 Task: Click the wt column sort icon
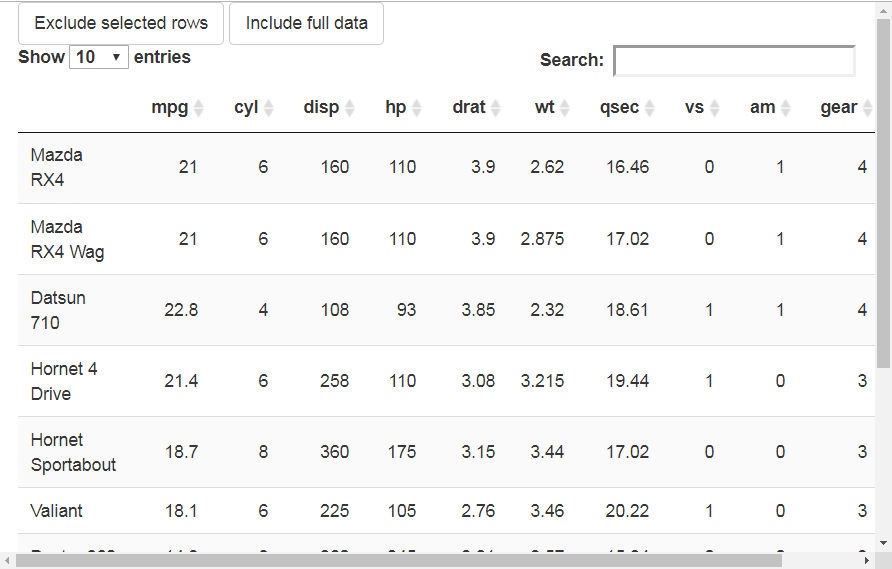[564, 108]
